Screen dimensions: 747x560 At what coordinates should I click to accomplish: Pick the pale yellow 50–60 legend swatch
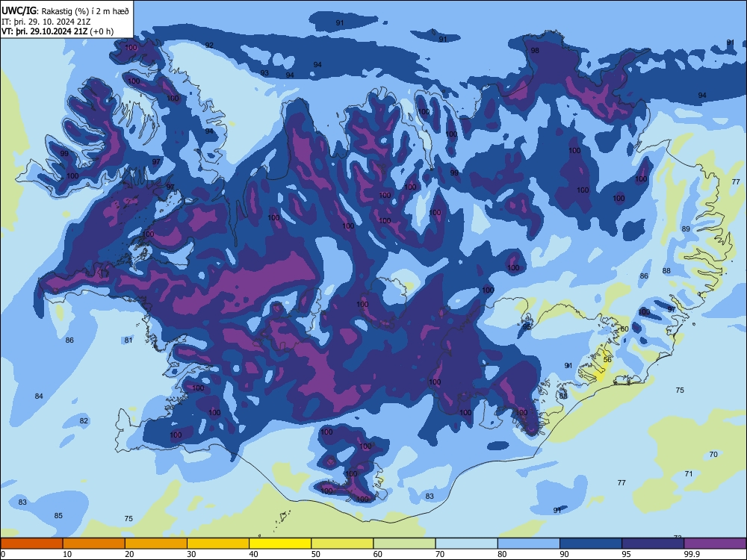pyautogui.click(x=342, y=544)
